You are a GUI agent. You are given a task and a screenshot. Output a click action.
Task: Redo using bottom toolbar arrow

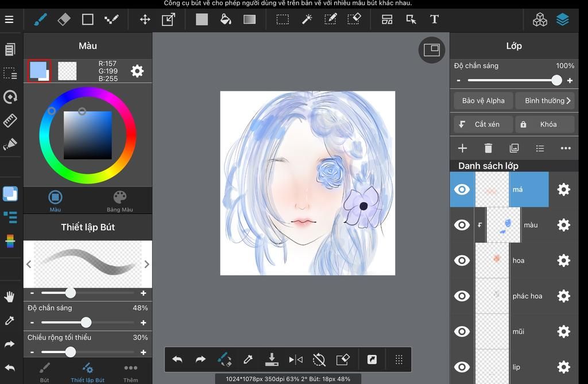200,360
